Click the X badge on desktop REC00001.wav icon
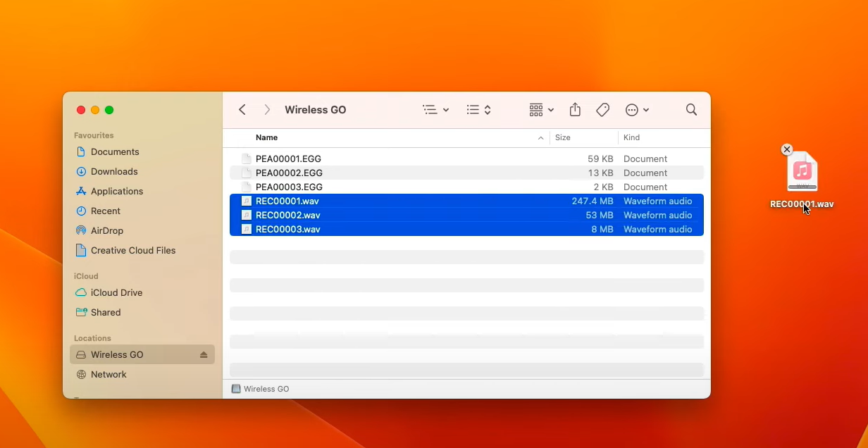The image size is (868, 448). click(787, 149)
